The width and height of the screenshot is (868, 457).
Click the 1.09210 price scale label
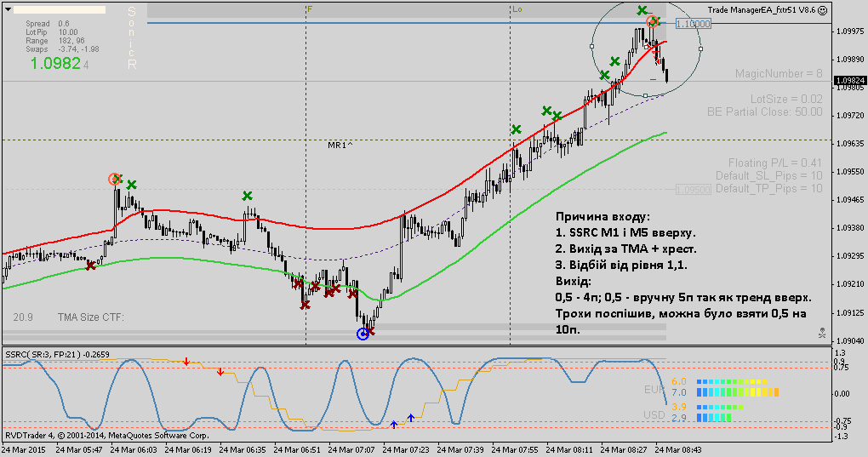click(850, 284)
